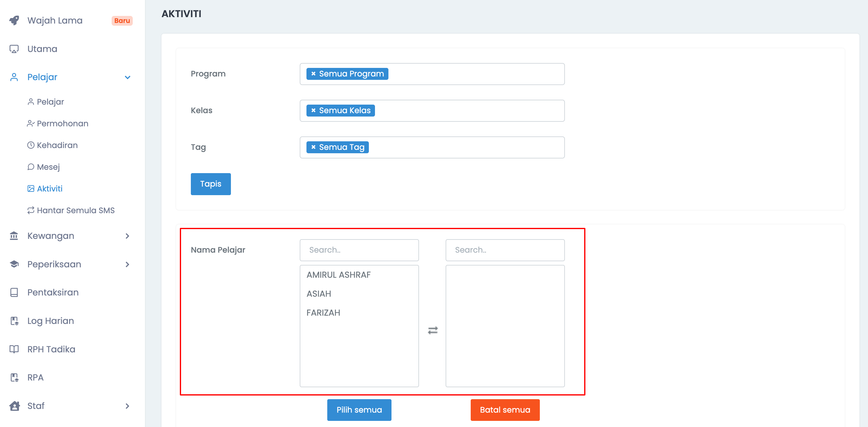Open Pentaksiran menu item
The width and height of the screenshot is (868, 427).
tap(53, 292)
